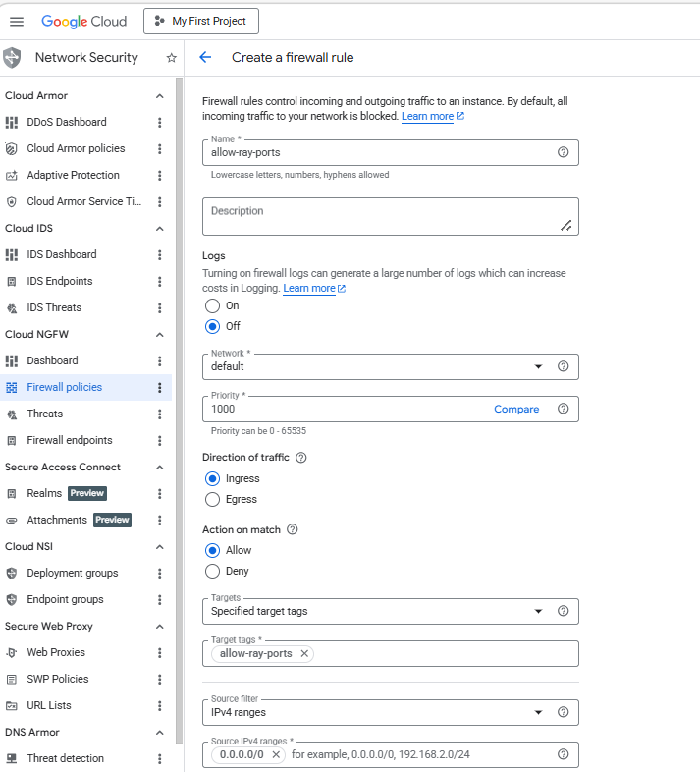Click the Compare priority button
700x772 pixels.
(516, 410)
